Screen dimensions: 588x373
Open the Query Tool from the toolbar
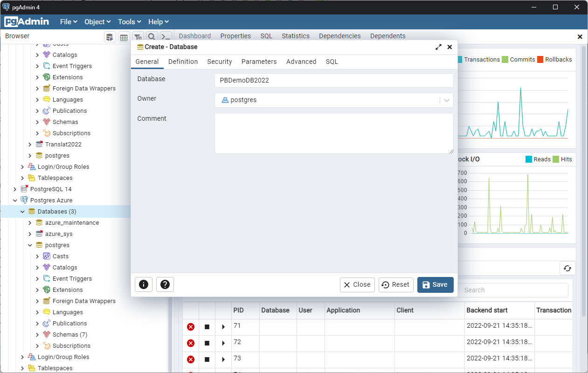110,36
